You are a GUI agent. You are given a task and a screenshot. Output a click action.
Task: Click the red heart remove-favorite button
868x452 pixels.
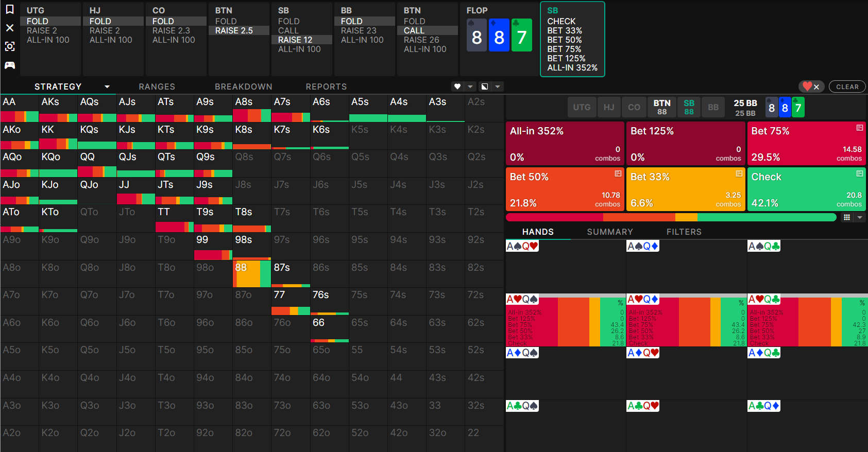[x=811, y=86]
